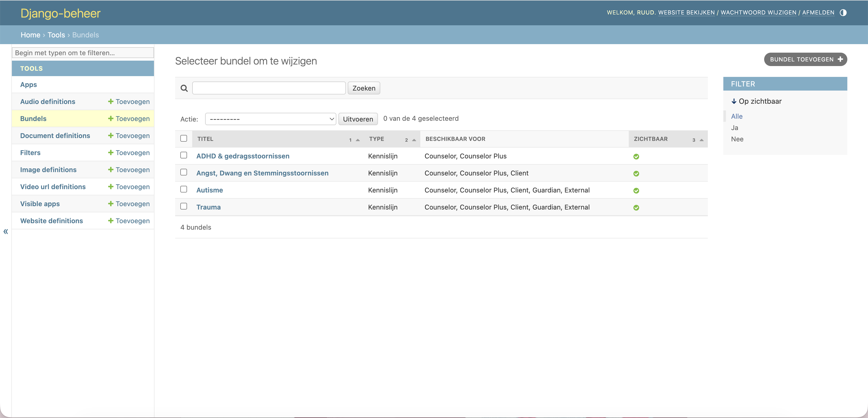Click sort arrow in Titel column
Image resolution: width=868 pixels, height=418 pixels.
(x=358, y=140)
